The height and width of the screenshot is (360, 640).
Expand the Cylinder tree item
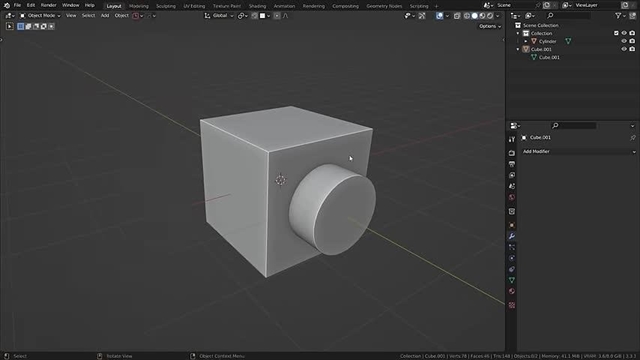tap(526, 41)
